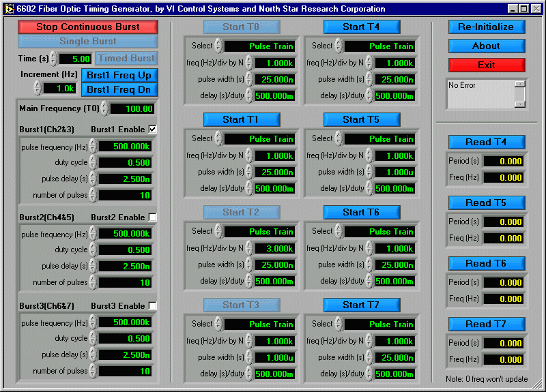Click Burst3 pulse frequency 500.000k field
Viewport: 546px width, 392px height.
click(126, 322)
